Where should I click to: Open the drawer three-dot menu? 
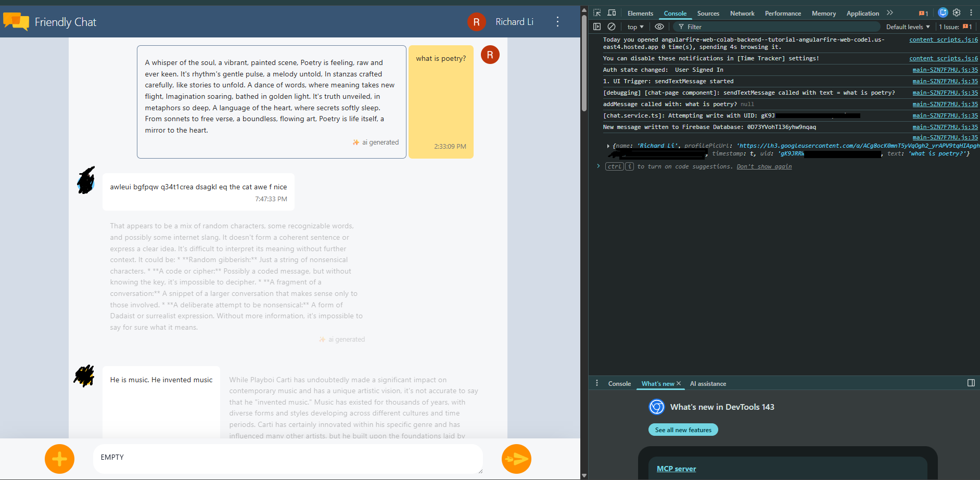point(597,383)
